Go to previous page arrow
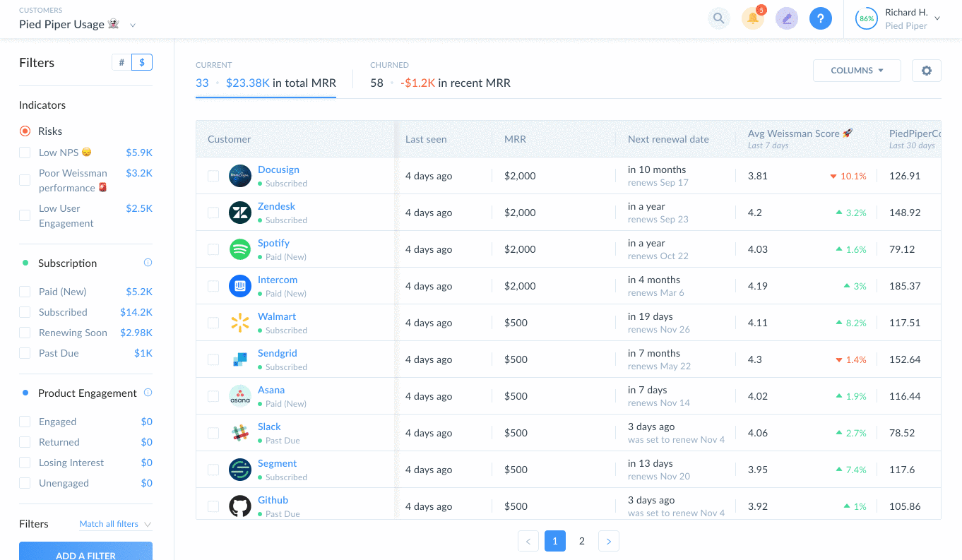 tap(528, 542)
